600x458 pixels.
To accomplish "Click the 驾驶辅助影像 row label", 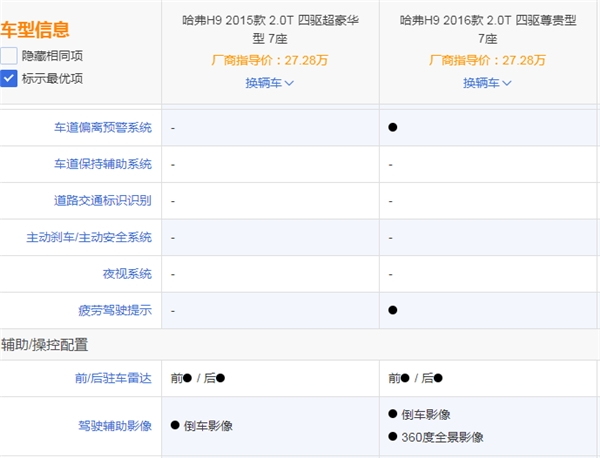I will (x=115, y=426).
